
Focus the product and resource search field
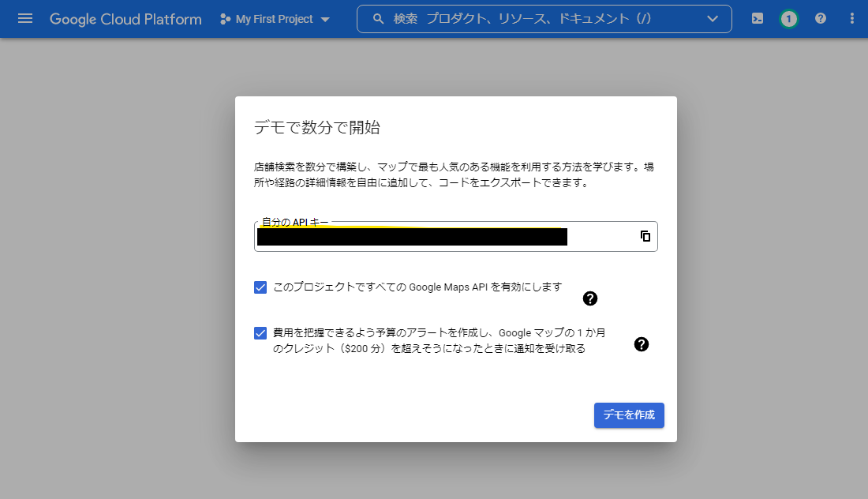[544, 19]
